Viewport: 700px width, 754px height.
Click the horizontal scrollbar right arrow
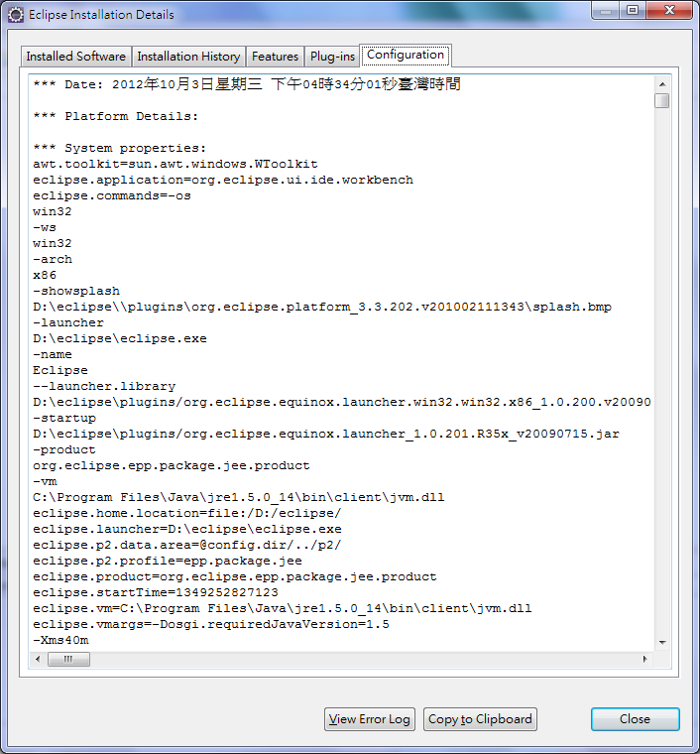645,660
